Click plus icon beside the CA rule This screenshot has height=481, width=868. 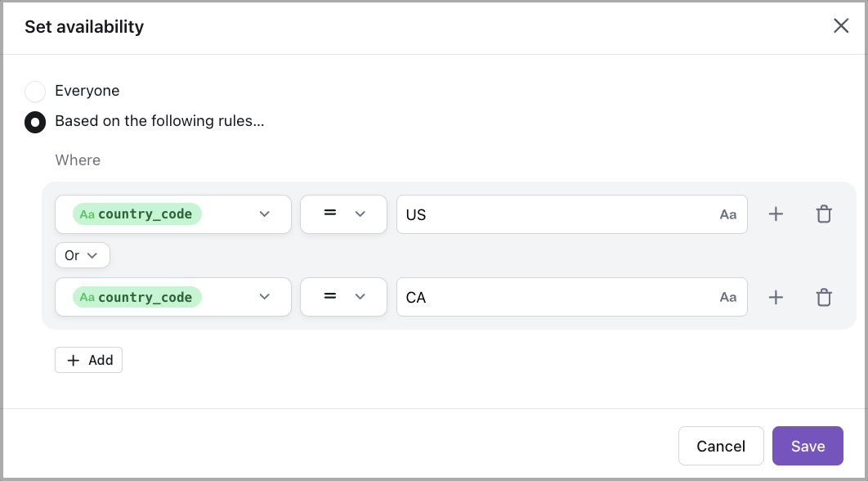point(776,298)
